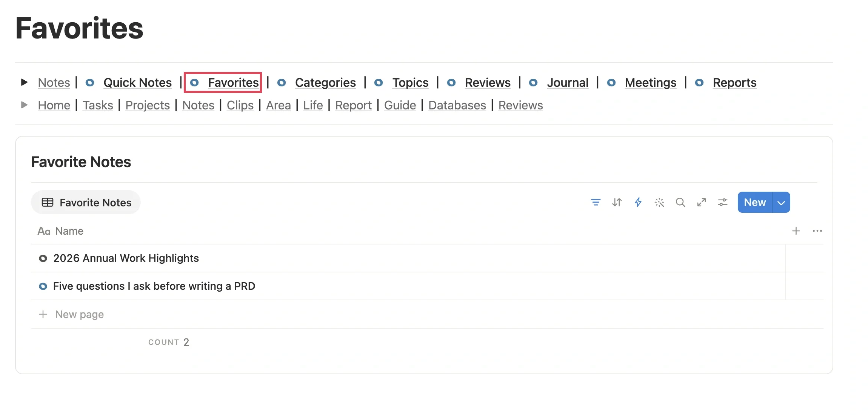Open view settings sliders icon
This screenshot has width=868, height=415.
[722, 203]
